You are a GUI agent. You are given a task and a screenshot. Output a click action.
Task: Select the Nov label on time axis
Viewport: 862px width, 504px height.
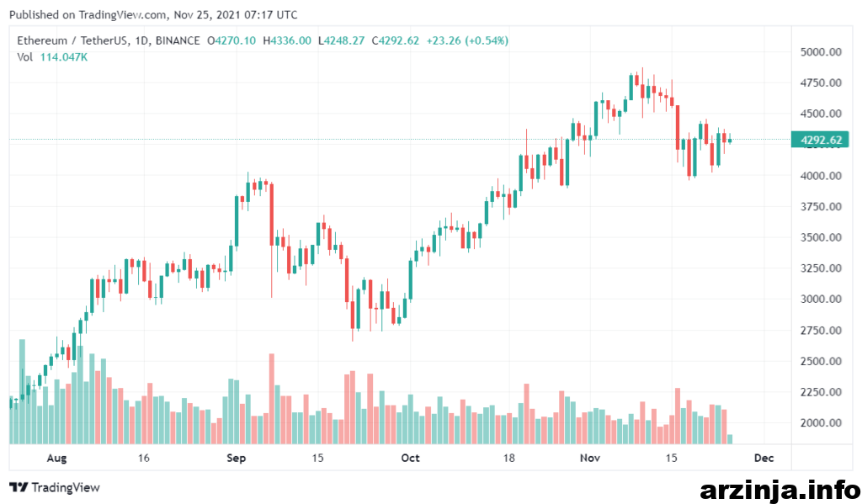click(x=590, y=458)
